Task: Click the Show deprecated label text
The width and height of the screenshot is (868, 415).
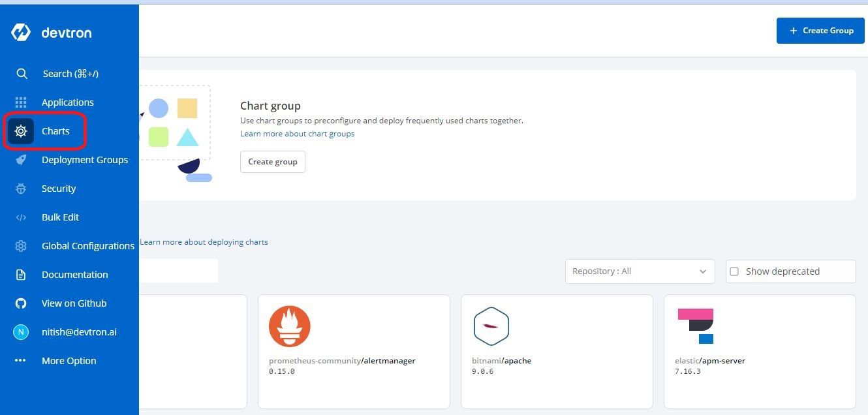Action: coord(783,271)
